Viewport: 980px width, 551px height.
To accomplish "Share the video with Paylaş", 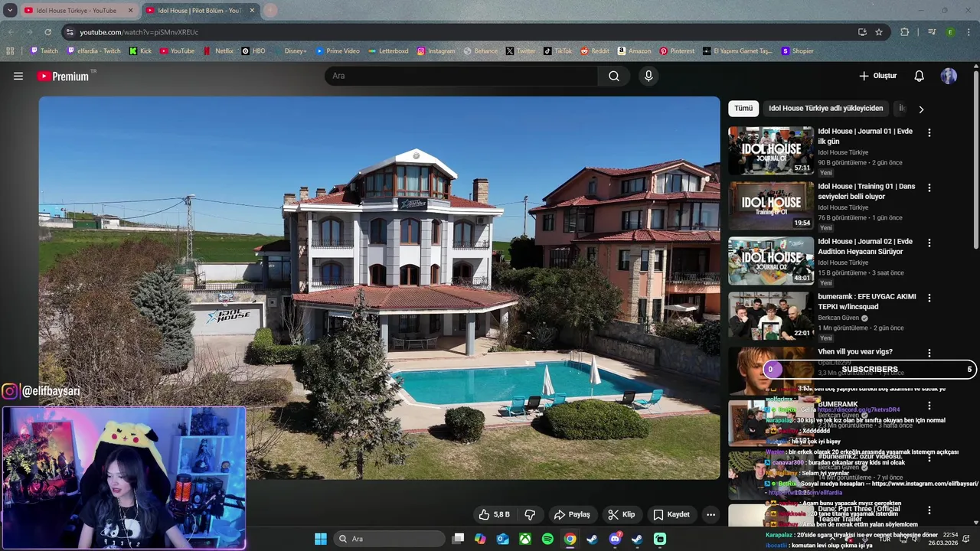I will [572, 514].
